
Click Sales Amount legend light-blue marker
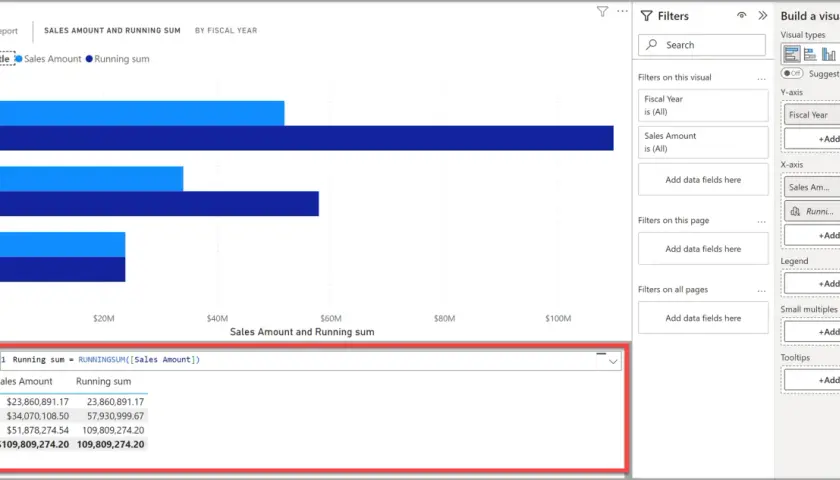pos(19,59)
